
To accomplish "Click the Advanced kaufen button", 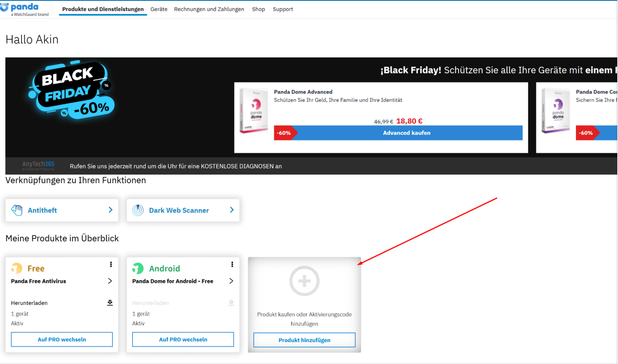I will [407, 133].
